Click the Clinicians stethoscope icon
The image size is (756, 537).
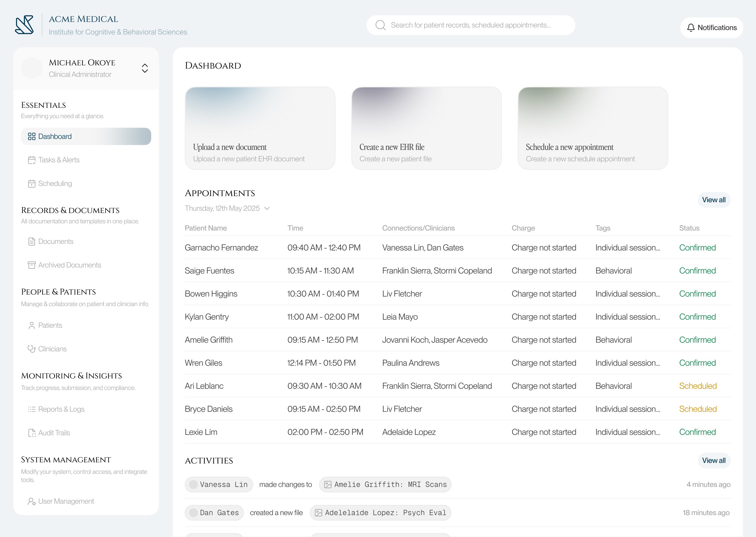pos(31,349)
